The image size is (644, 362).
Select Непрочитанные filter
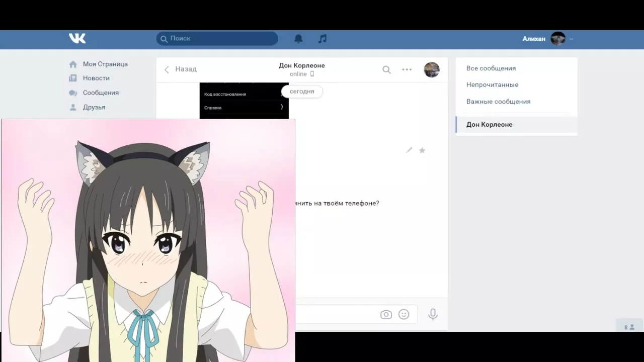tap(492, 84)
